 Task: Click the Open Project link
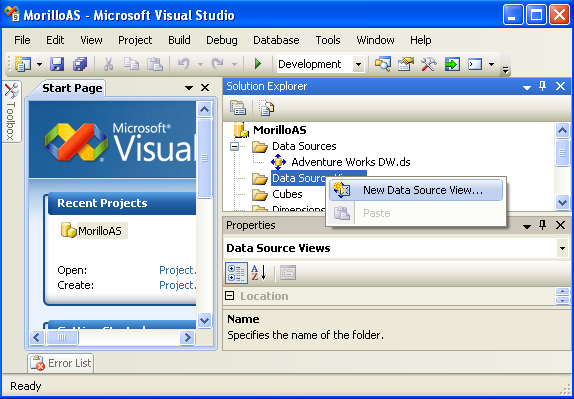coord(178,270)
